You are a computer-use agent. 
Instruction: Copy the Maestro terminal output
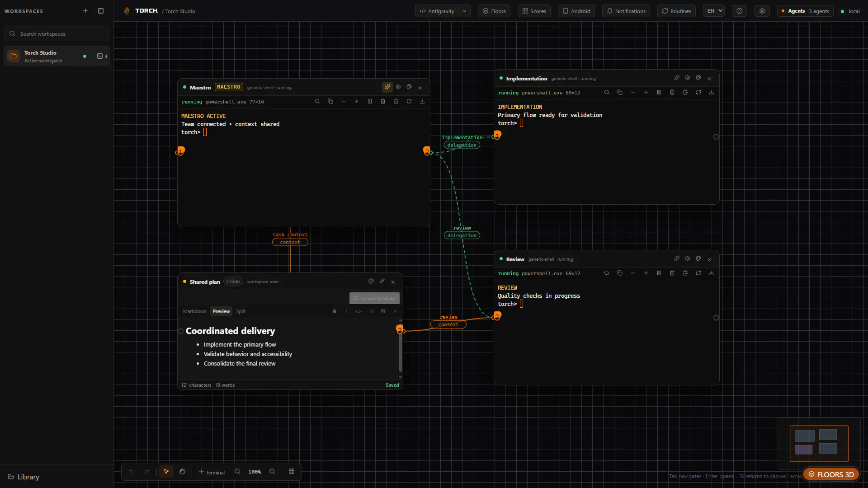(330, 102)
